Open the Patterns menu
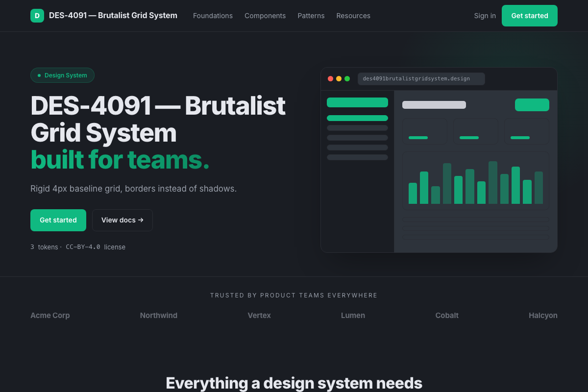This screenshot has height=392, width=588. coord(311,16)
